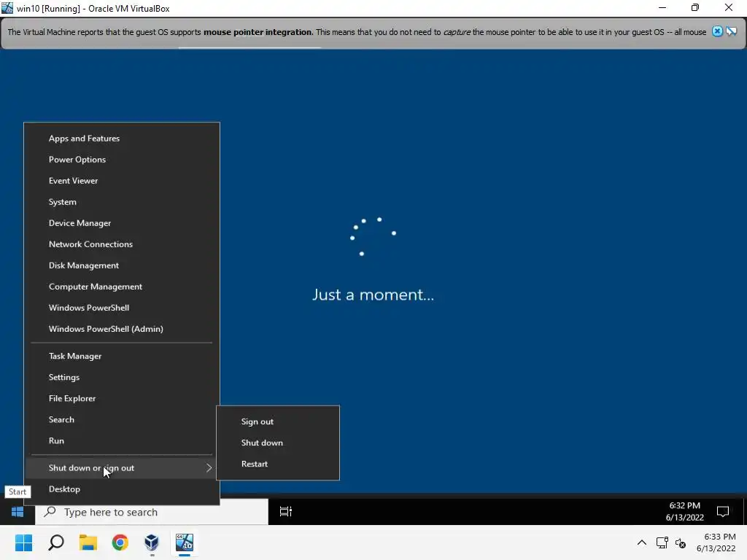Choose Sign out
This screenshot has height=560, width=747.
pos(278,421)
